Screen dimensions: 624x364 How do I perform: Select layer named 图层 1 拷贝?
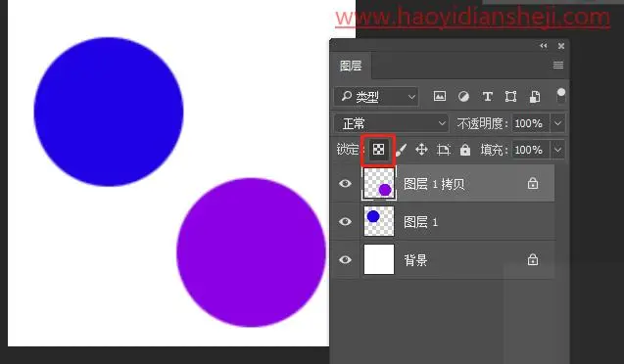(x=434, y=184)
